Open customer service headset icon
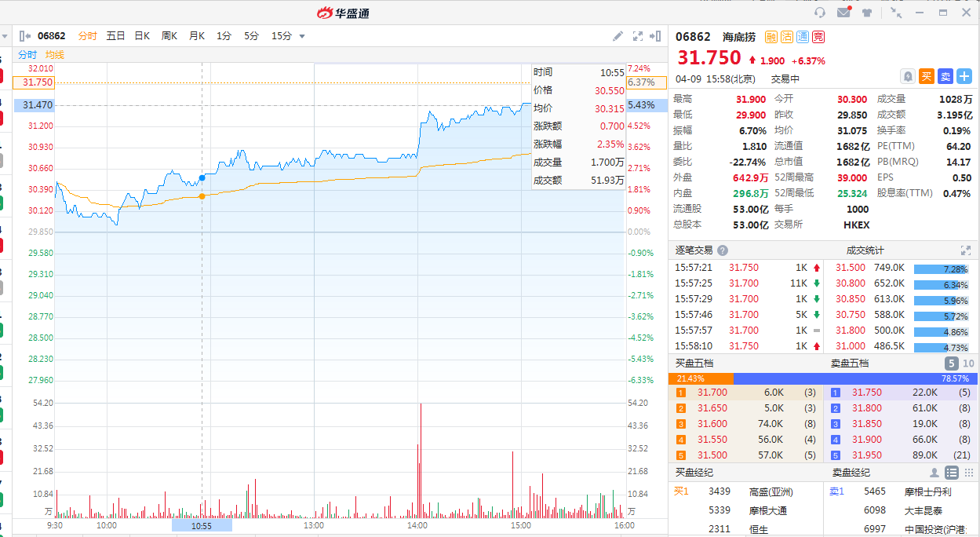980x537 pixels. [x=820, y=13]
